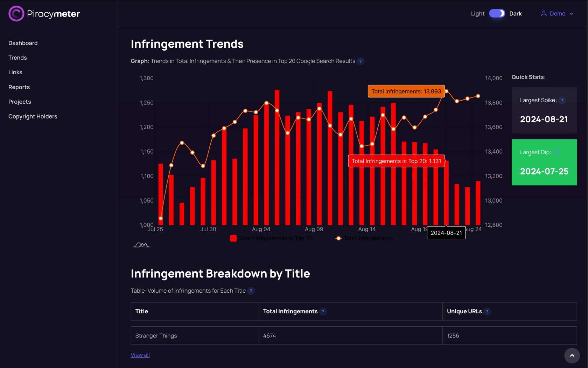Screen dimensions: 588x368
Task: Click the red legend color swatch
Action: point(233,239)
